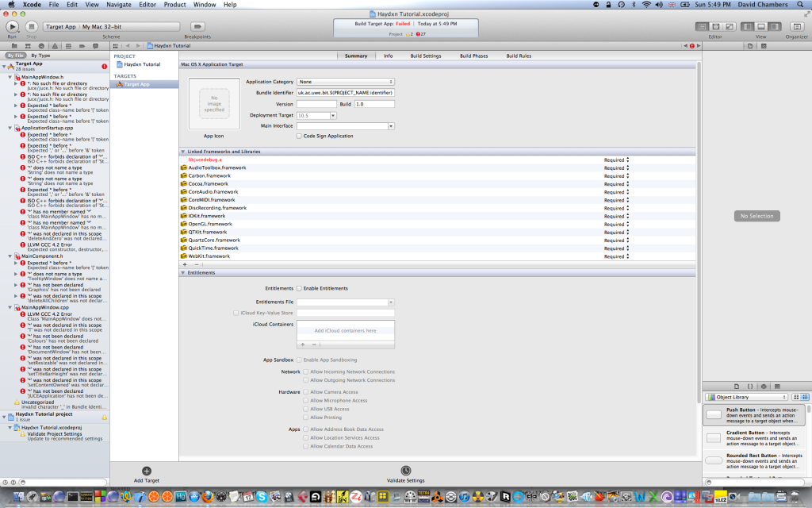Click the App Icon image well
This screenshot has height=508, width=812.
point(214,104)
